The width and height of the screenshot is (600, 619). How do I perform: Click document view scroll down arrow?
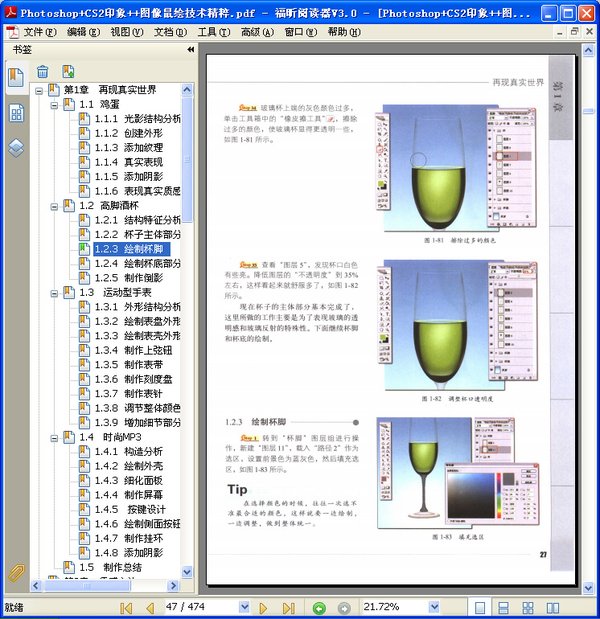[x=588, y=588]
